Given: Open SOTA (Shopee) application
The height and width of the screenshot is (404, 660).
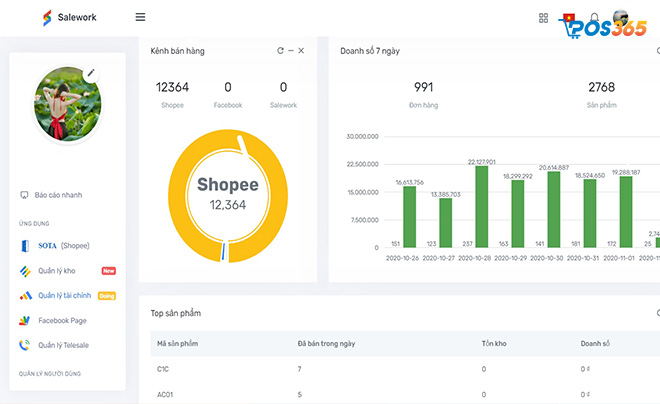Looking at the screenshot, I should [x=64, y=246].
